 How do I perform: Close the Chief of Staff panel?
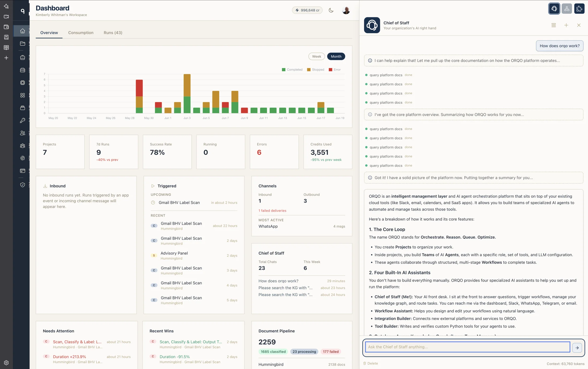579,25
